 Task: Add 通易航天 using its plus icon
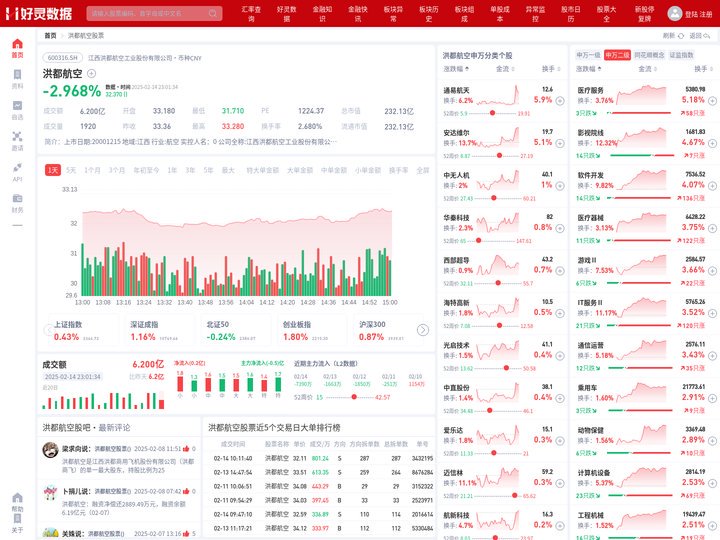tap(560, 101)
